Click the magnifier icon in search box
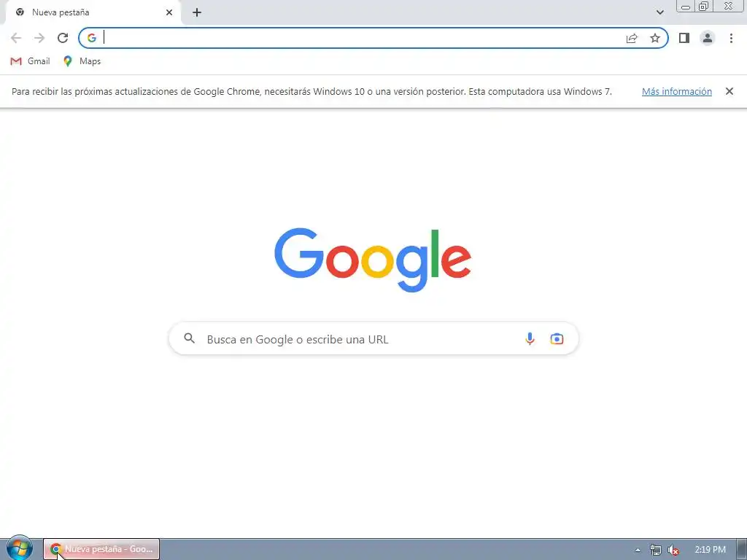747x560 pixels. point(190,338)
